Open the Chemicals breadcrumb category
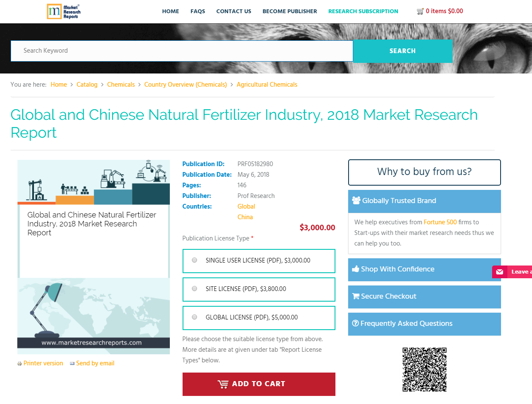 (x=121, y=85)
